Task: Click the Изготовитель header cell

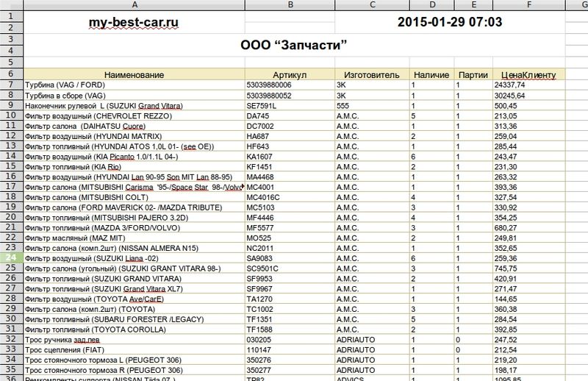Action: (x=372, y=74)
